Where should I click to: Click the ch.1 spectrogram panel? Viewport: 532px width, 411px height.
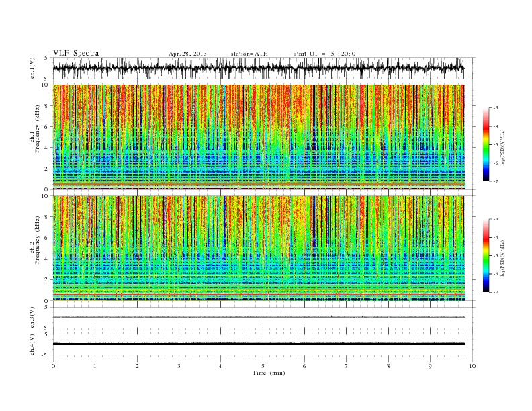pyautogui.click(x=259, y=137)
